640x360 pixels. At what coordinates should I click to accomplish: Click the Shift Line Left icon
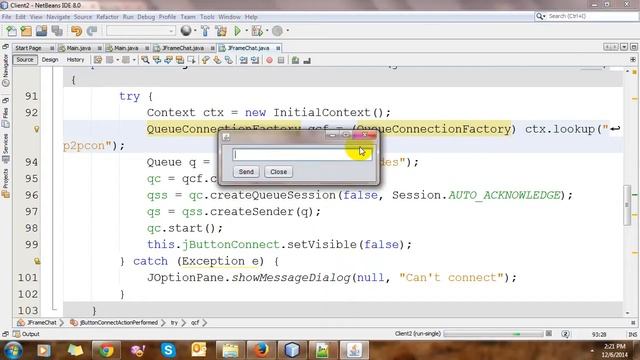243,60
